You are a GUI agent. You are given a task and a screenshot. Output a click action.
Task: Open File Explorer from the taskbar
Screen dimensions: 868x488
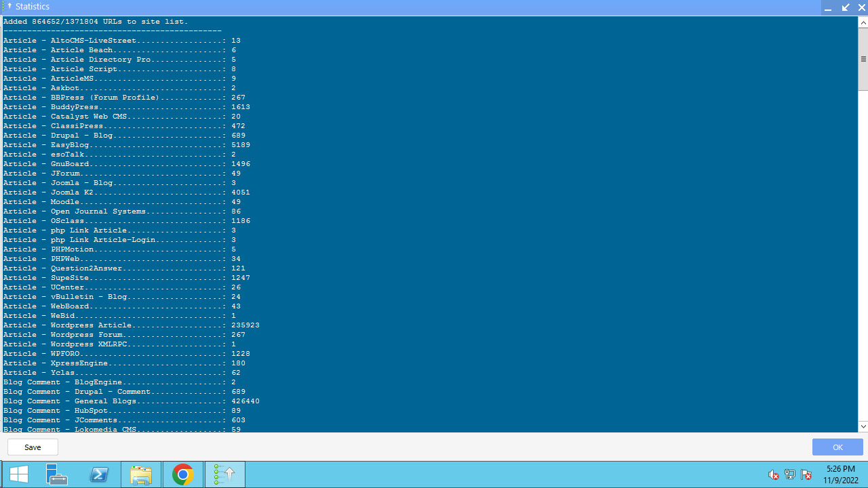click(x=141, y=475)
